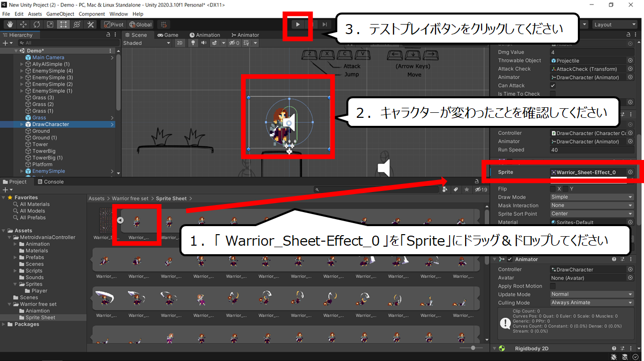Click Search by Label icon in Project

[x=456, y=190]
